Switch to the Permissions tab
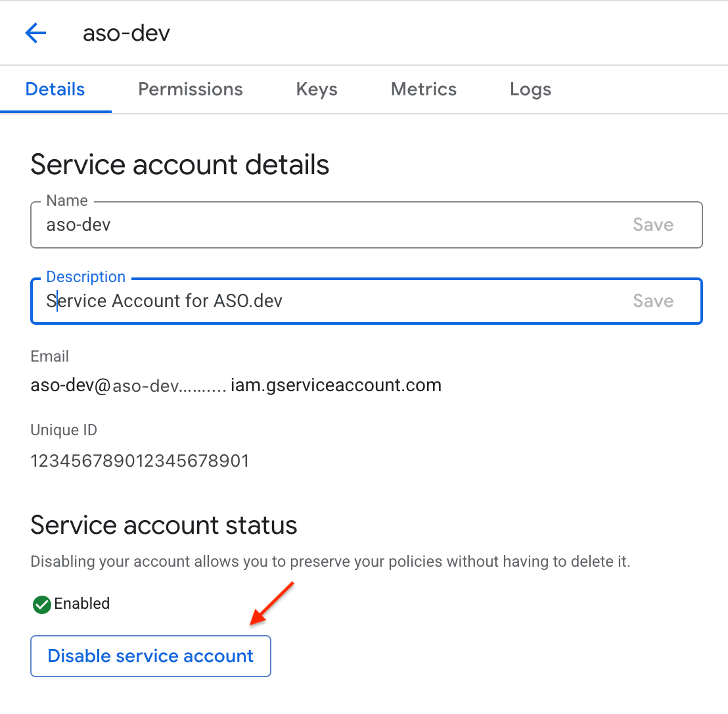Screen dimensions: 728x714 coord(190,89)
